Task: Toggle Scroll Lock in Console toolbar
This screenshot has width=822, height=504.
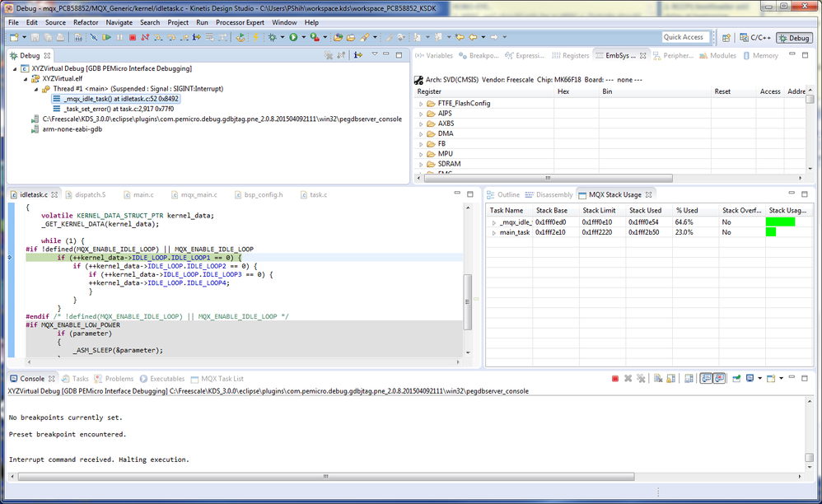Action: [670, 378]
